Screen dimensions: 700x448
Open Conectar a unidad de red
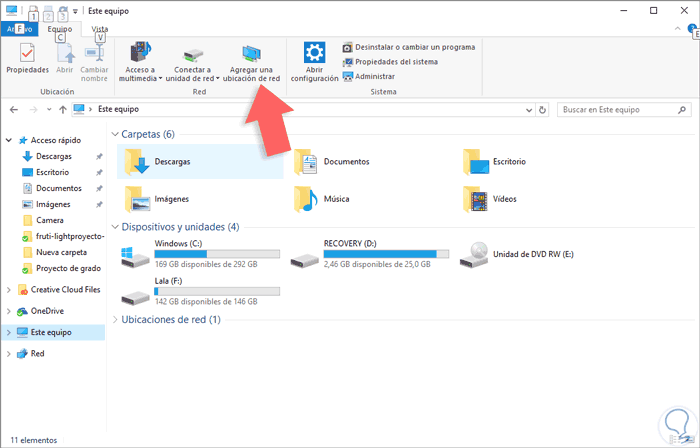[x=192, y=62]
